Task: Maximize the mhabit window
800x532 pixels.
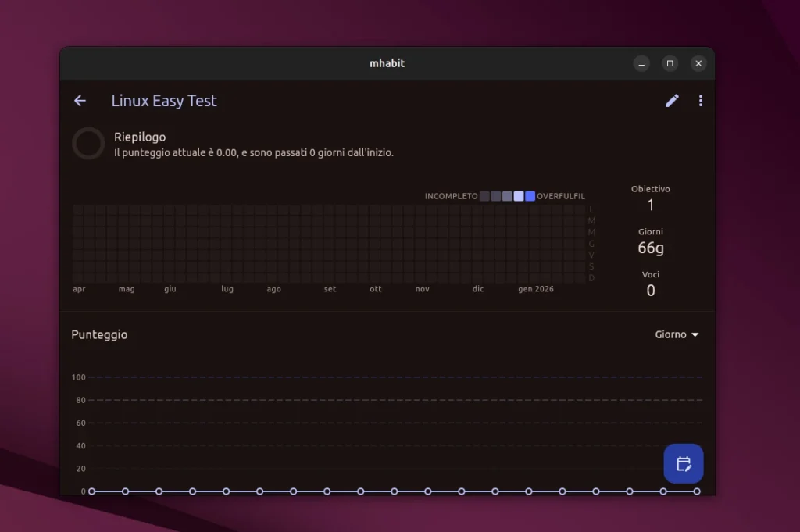Action: click(670, 63)
